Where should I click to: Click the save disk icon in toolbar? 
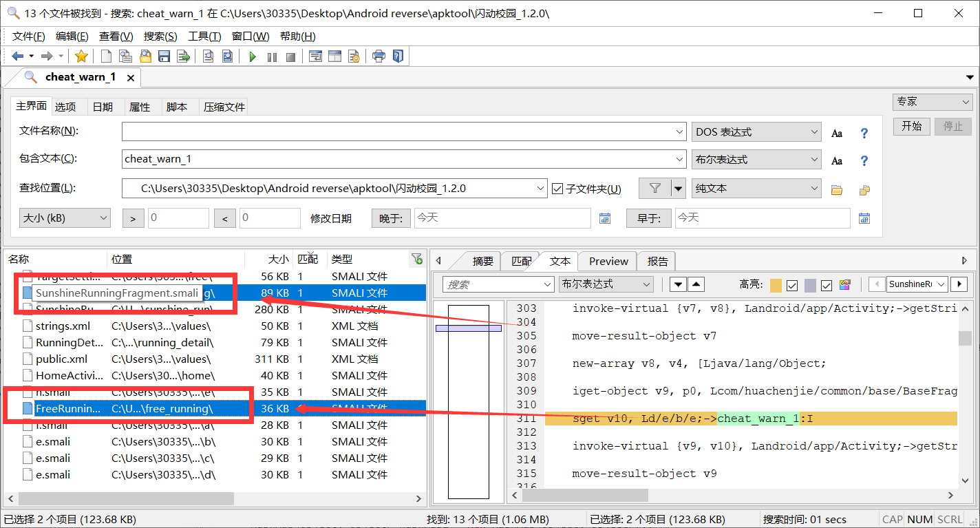[164, 56]
